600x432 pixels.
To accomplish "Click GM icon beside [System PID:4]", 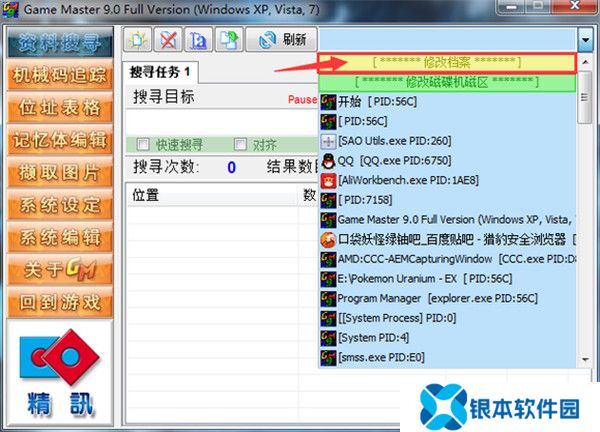I will (x=328, y=338).
